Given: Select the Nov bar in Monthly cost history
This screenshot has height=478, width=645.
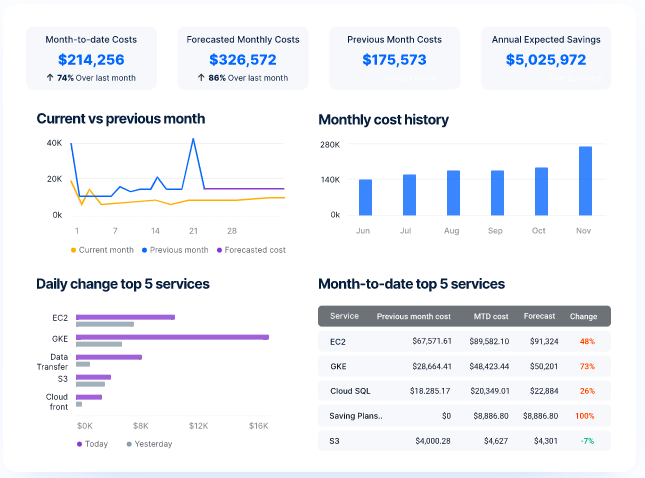Looking at the screenshot, I should (x=585, y=181).
